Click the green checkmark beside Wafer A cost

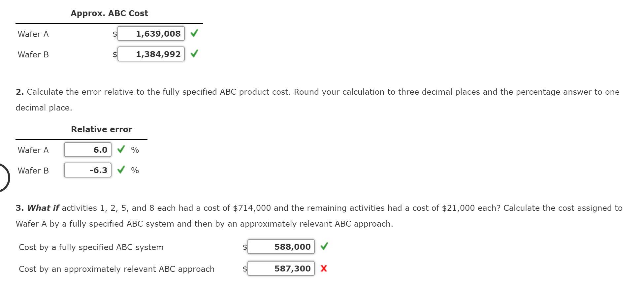point(195,33)
